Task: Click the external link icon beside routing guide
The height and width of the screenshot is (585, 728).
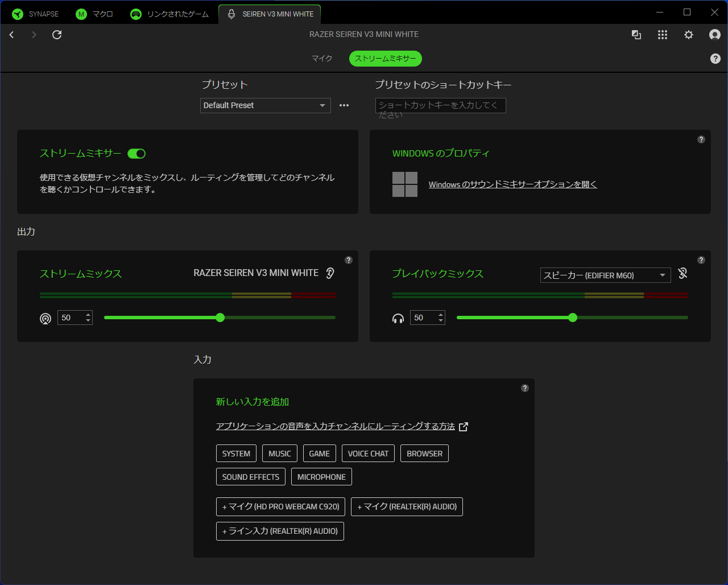Action: coord(464,426)
